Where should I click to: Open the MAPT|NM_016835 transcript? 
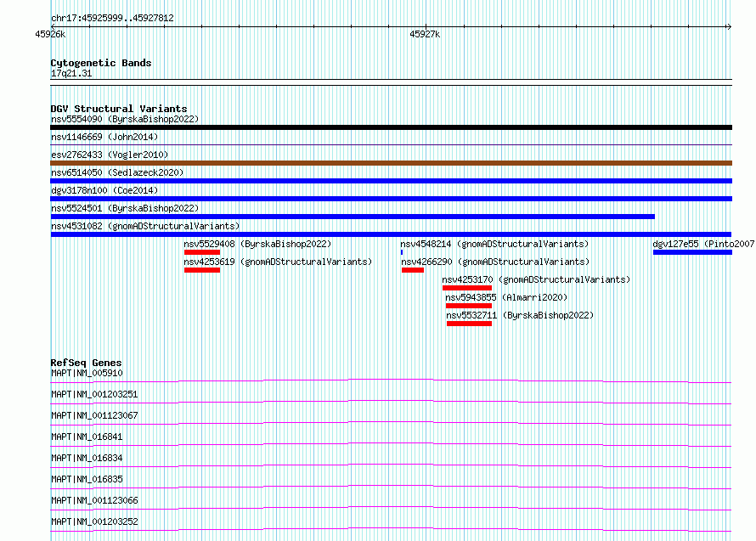[87, 479]
